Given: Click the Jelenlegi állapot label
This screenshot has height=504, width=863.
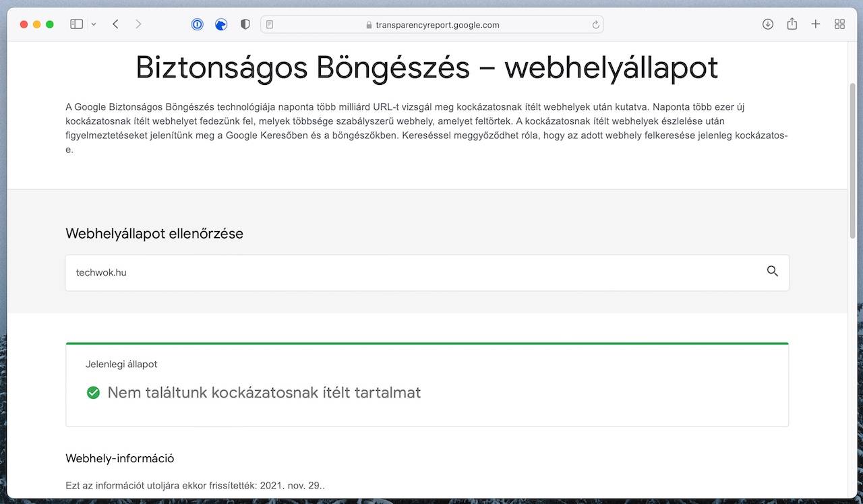Looking at the screenshot, I should [x=121, y=365].
